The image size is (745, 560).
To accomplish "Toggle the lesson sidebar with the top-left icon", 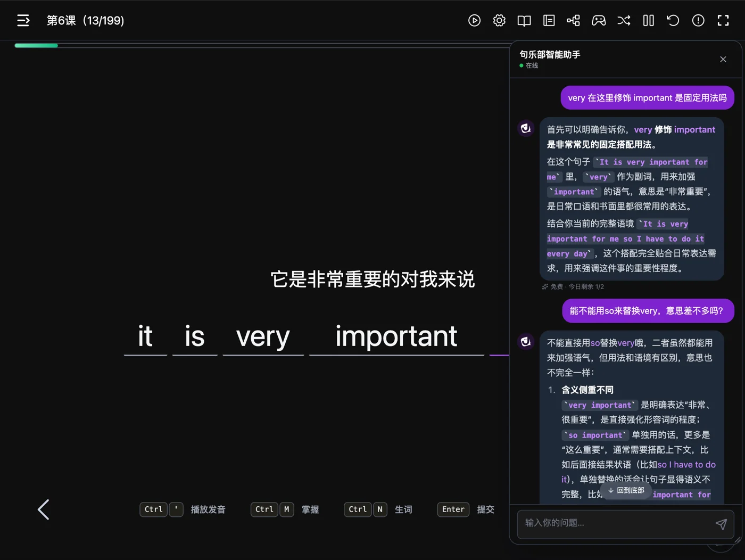I will click(x=23, y=20).
